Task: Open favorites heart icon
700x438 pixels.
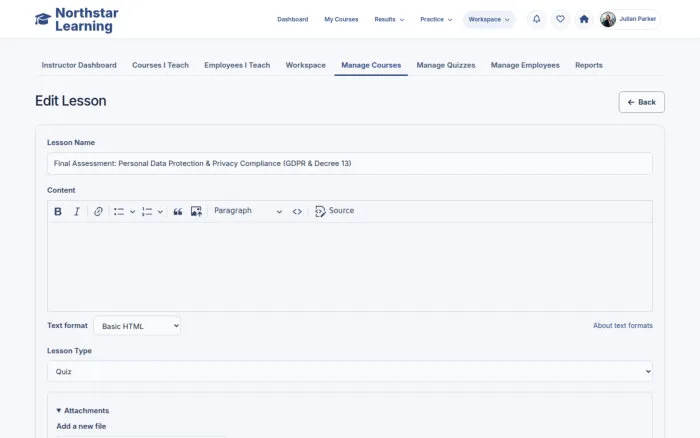Action: point(560,19)
